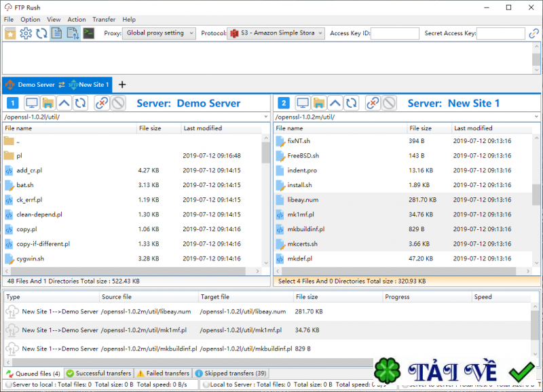This screenshot has height=392, width=543.
Task: Click the quick connect link icon
Action: (534, 33)
